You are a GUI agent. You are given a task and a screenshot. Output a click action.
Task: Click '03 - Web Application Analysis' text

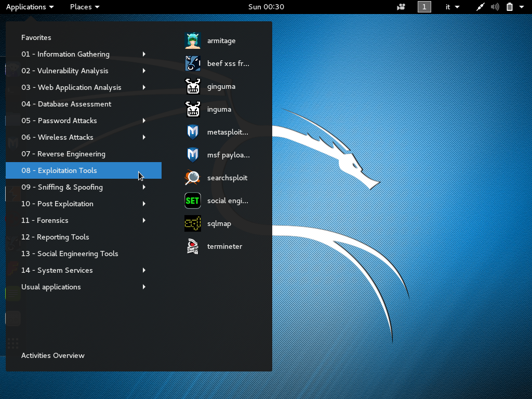pos(71,87)
